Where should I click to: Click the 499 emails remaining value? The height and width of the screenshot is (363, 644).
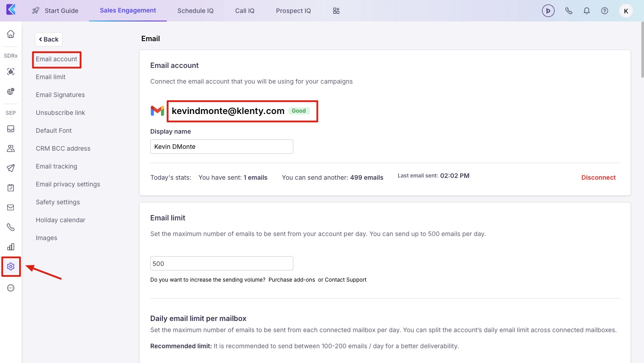coord(367,177)
